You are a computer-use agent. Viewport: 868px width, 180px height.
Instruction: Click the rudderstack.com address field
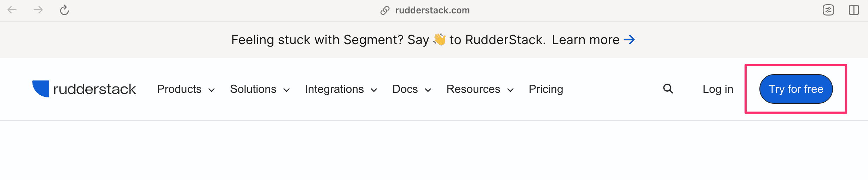point(432,10)
